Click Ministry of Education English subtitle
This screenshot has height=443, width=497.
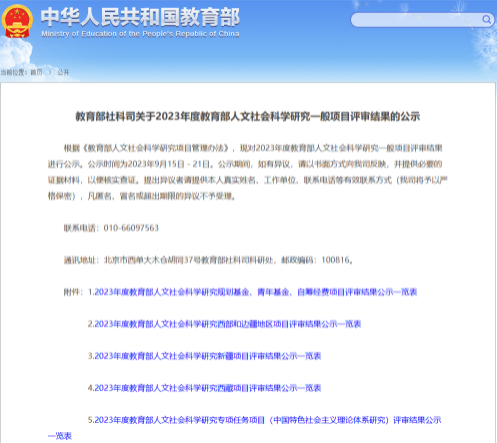140,34
